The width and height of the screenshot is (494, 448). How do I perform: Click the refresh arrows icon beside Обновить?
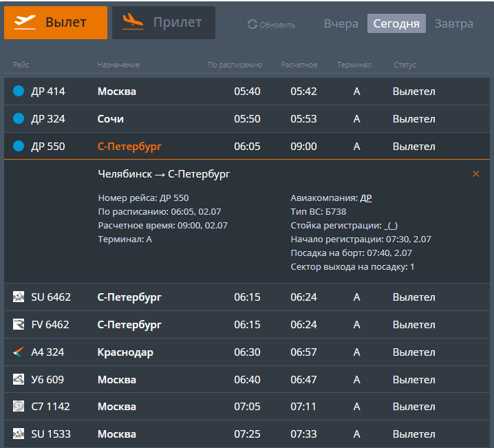click(x=253, y=24)
